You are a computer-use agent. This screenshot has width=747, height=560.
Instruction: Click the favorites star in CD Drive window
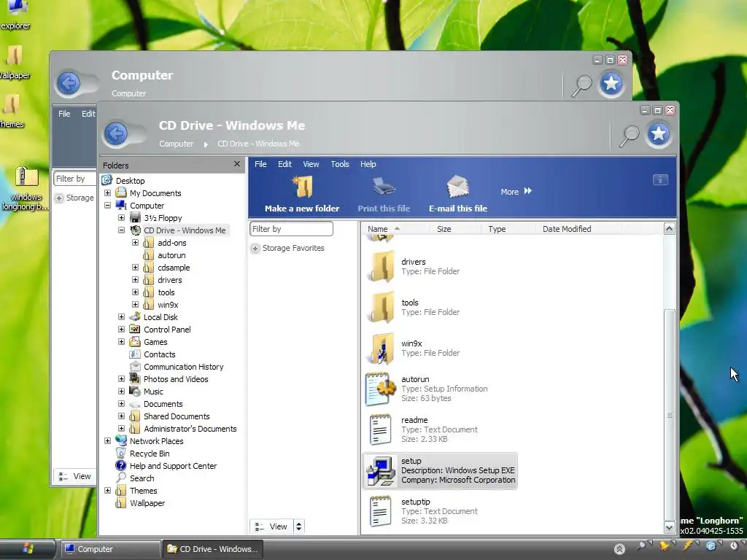pyautogui.click(x=659, y=134)
